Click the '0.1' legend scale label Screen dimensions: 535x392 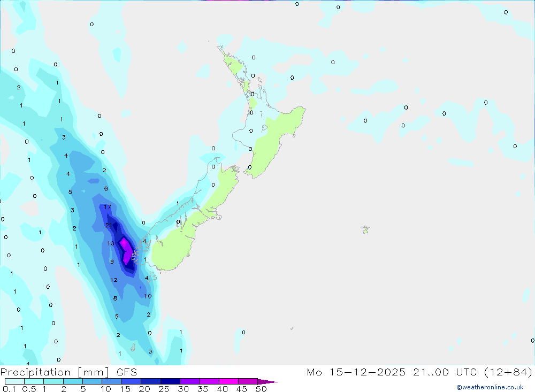point(9,389)
